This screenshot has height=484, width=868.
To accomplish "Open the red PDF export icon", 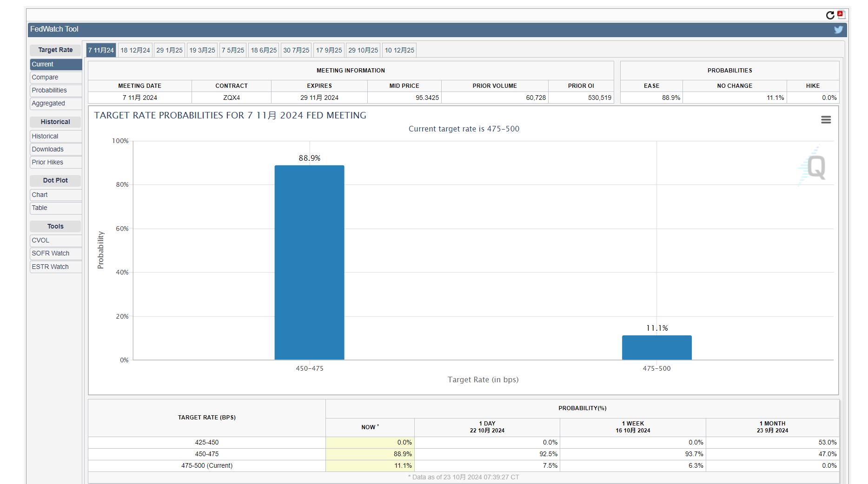I will pyautogui.click(x=841, y=14).
